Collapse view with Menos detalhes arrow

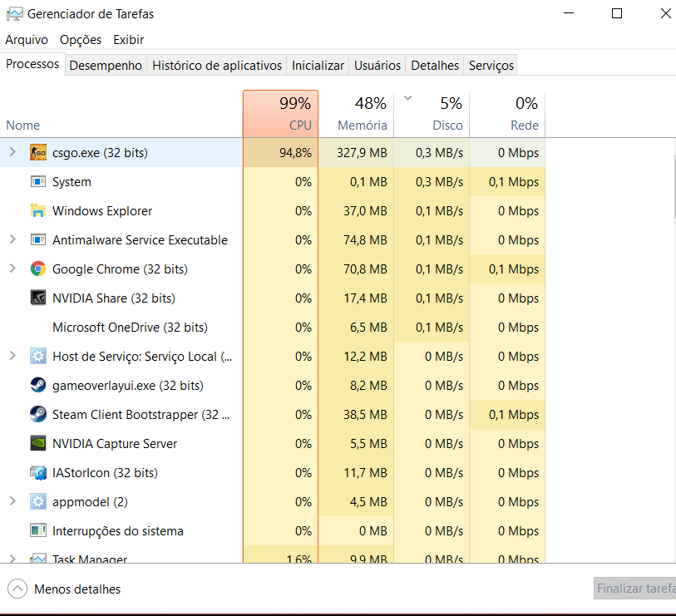click(x=17, y=589)
